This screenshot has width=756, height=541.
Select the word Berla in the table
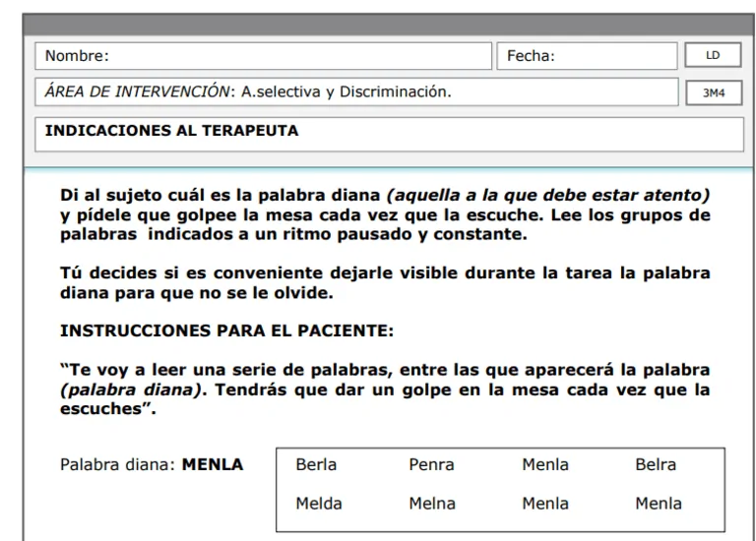(316, 464)
